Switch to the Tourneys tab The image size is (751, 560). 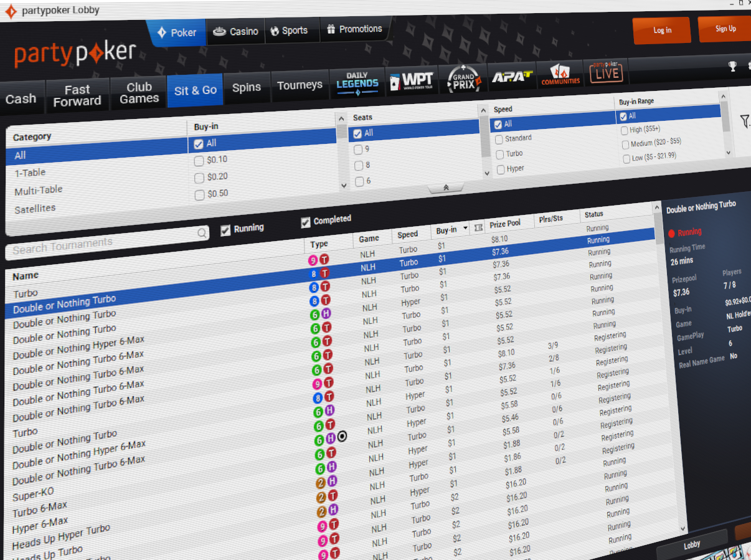(x=300, y=85)
